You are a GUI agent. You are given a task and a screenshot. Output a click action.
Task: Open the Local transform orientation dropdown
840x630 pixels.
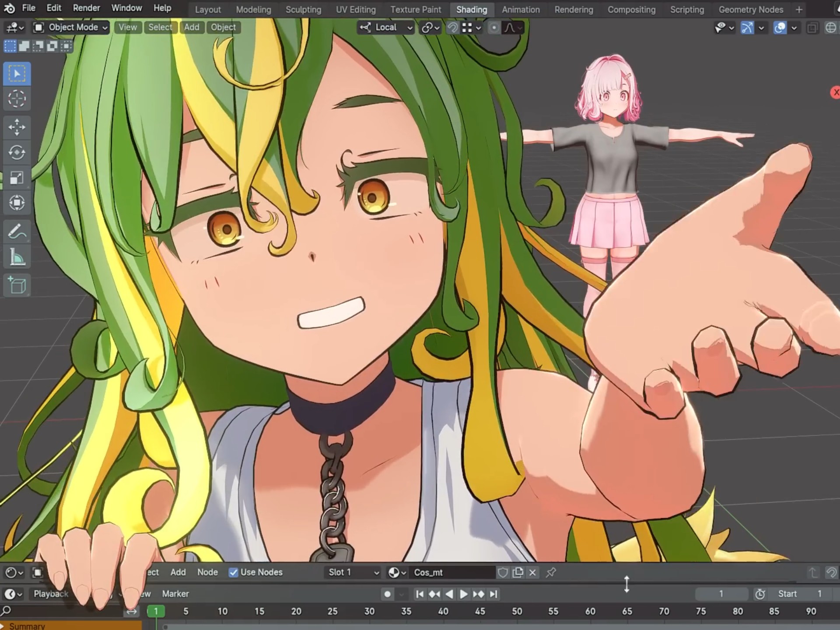pos(386,28)
